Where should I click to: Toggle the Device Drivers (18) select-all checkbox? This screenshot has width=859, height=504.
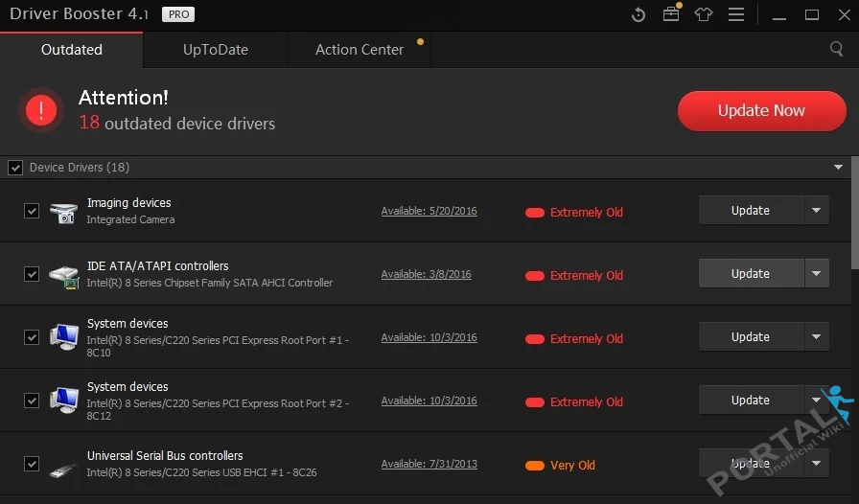pyautogui.click(x=15, y=168)
